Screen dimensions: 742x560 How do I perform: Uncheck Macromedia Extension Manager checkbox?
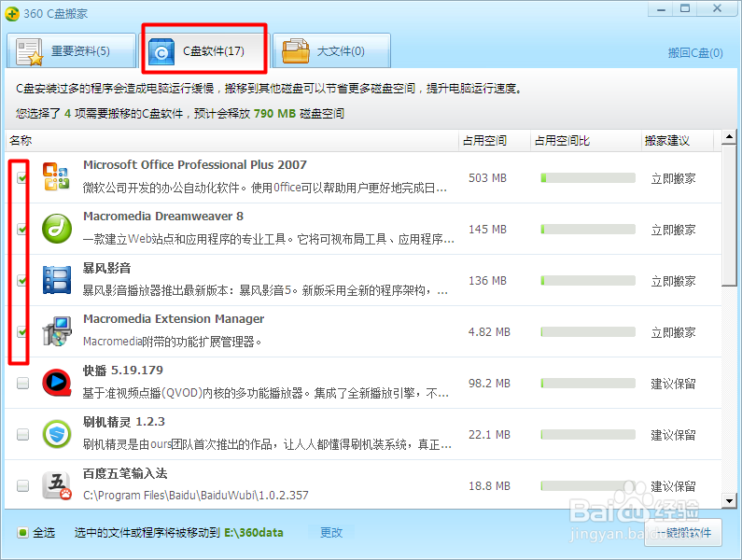click(x=22, y=332)
